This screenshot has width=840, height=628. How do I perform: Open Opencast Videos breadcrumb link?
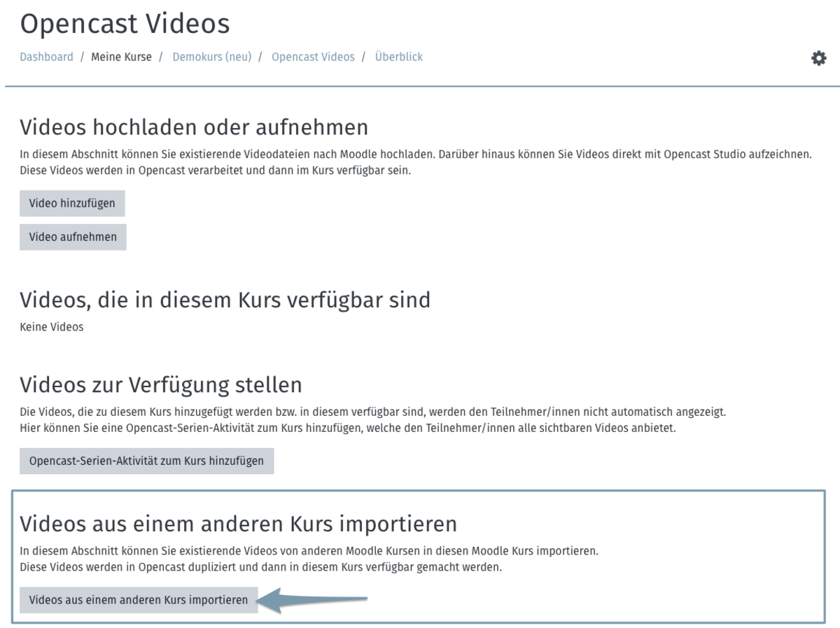[x=313, y=57]
